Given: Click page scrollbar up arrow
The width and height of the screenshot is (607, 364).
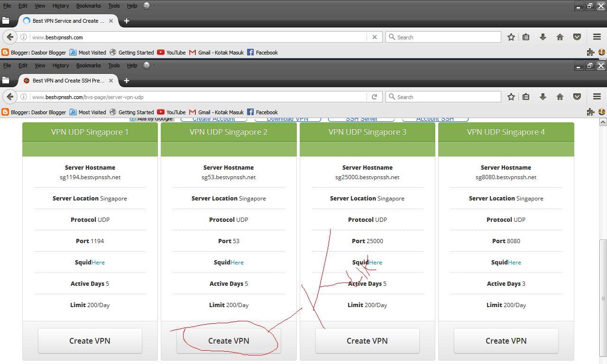Looking at the screenshot, I should [603, 122].
